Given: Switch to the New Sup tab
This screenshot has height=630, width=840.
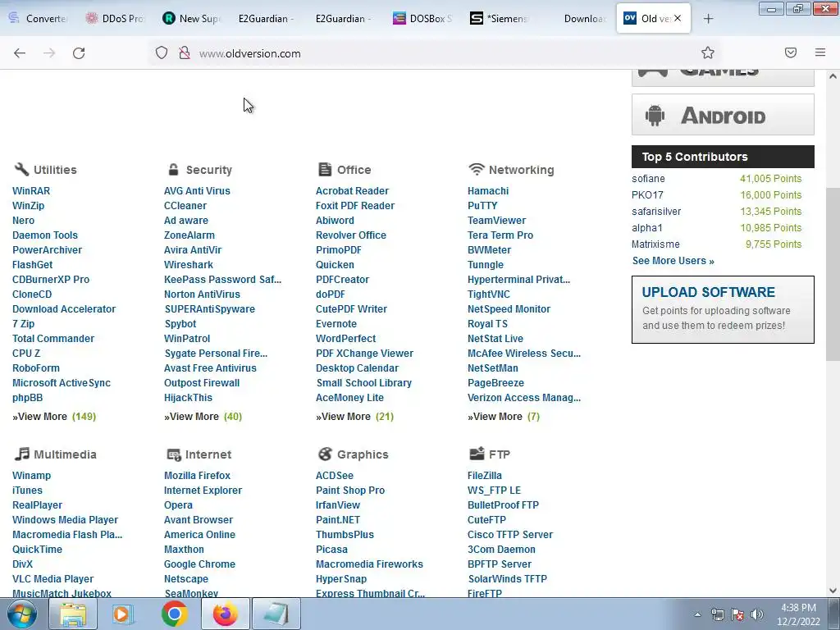Looking at the screenshot, I should tap(192, 18).
